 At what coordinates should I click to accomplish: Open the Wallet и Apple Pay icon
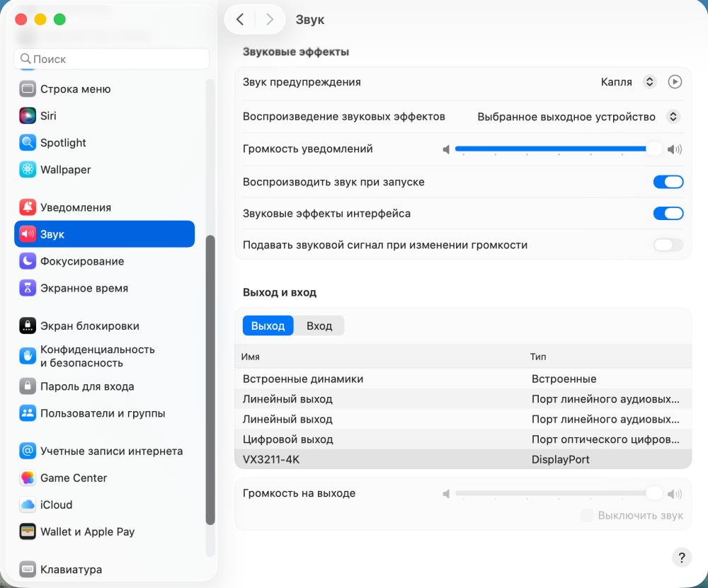[x=28, y=531]
